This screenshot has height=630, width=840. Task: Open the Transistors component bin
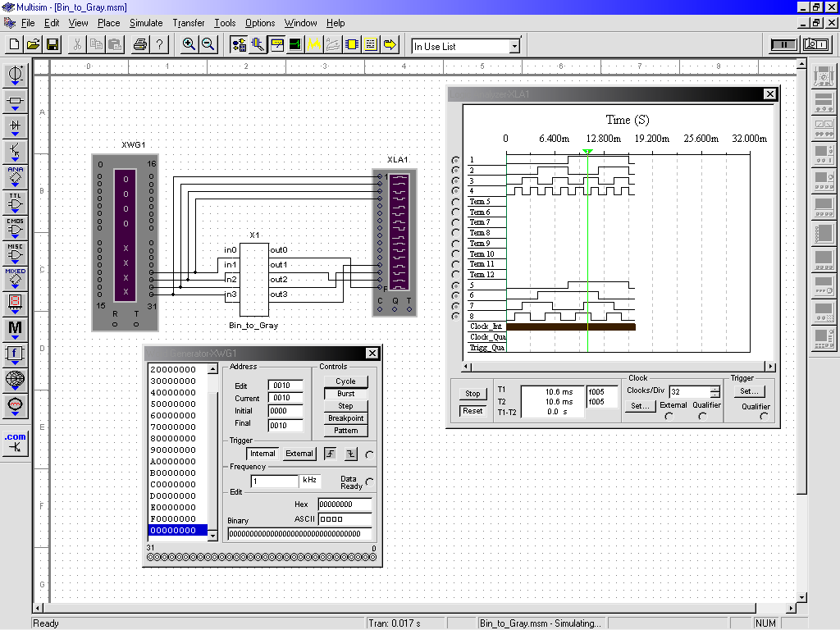15,152
